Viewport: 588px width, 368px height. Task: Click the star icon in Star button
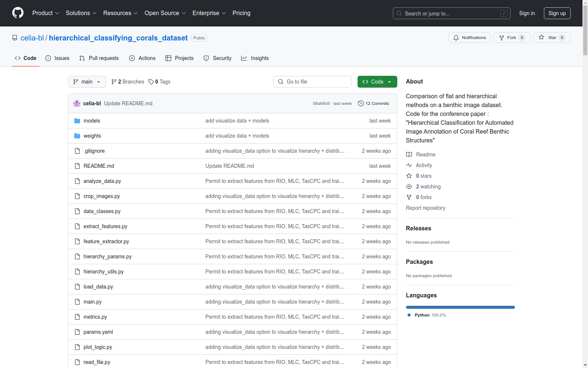pyautogui.click(x=541, y=37)
